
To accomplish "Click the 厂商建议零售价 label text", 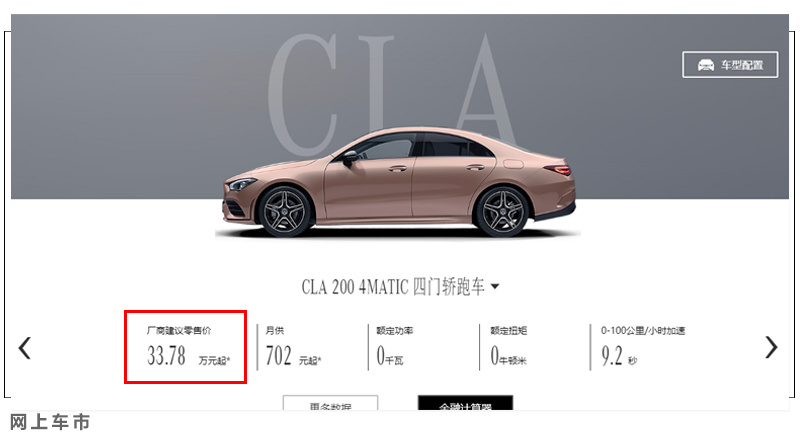I will tap(179, 330).
